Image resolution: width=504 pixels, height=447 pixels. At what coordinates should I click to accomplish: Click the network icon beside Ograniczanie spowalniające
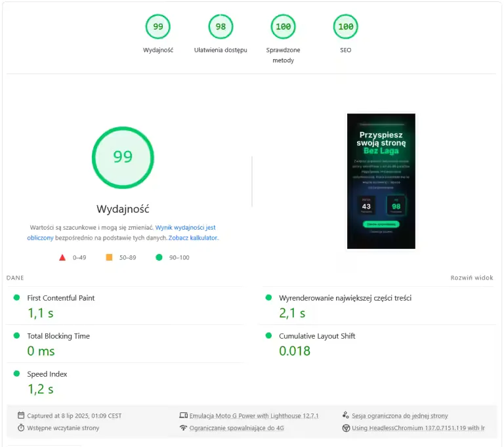point(183,428)
